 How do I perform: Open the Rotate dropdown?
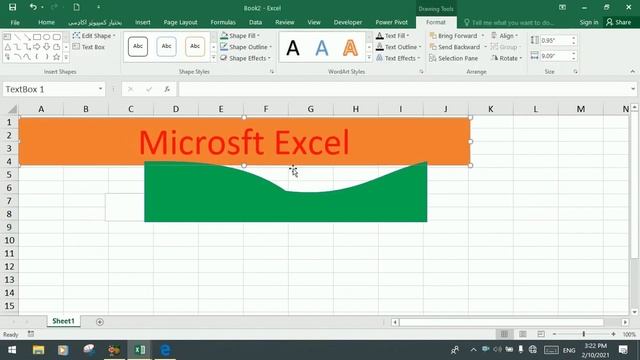tap(507, 58)
